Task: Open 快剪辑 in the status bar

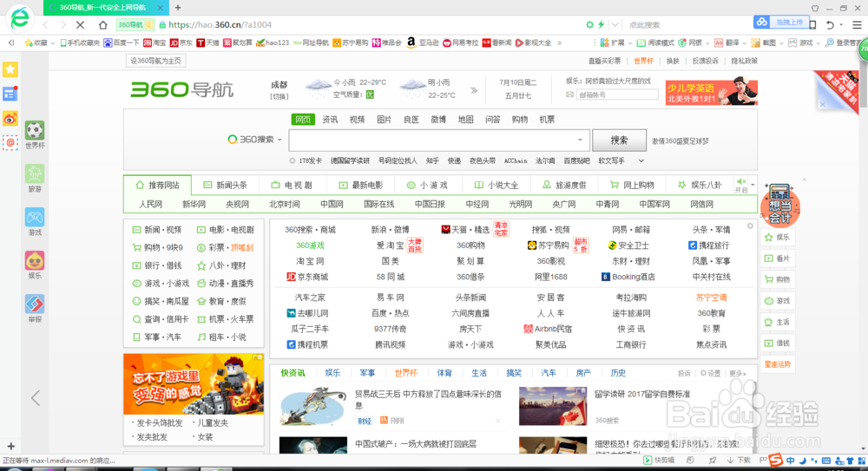Action: 659,460
